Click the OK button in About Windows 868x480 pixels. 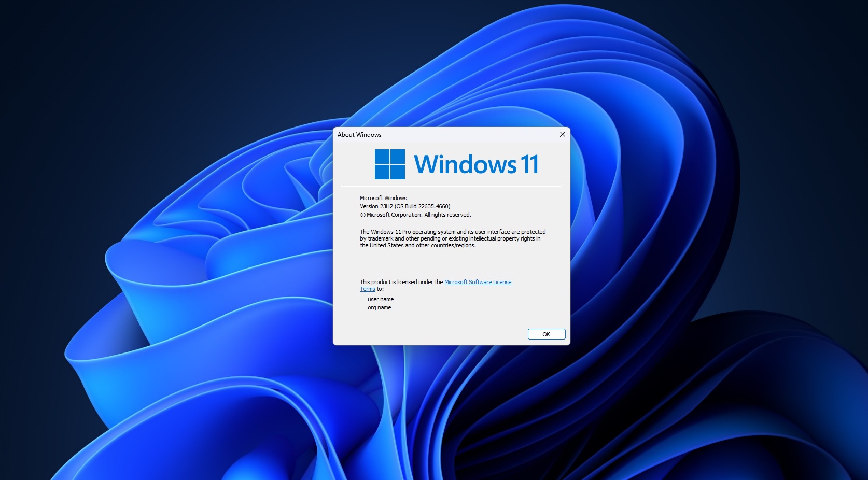[547, 334]
